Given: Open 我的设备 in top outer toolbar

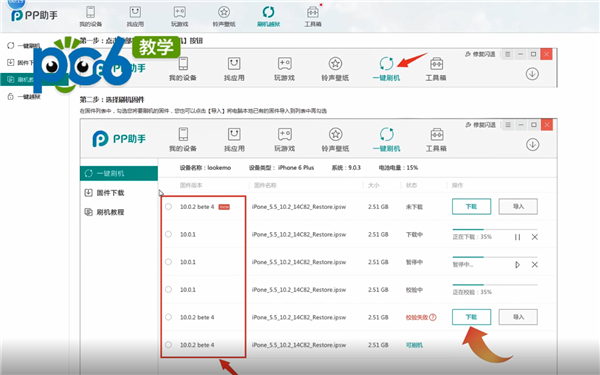Looking at the screenshot, I should point(91,16).
